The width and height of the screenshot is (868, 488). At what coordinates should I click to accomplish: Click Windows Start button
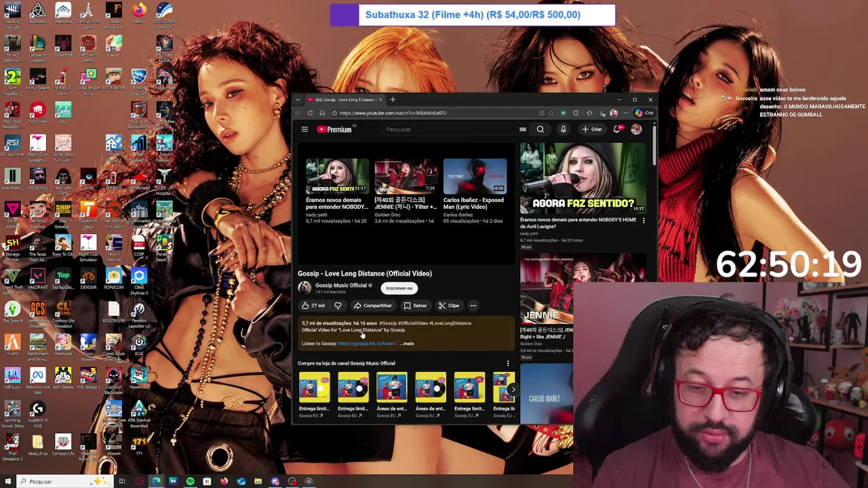(x=7, y=481)
